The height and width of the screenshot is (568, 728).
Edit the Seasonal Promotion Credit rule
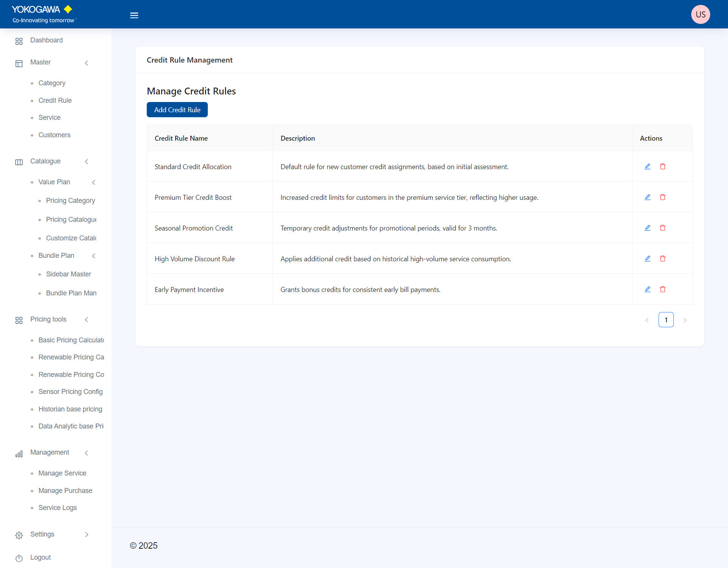click(647, 228)
